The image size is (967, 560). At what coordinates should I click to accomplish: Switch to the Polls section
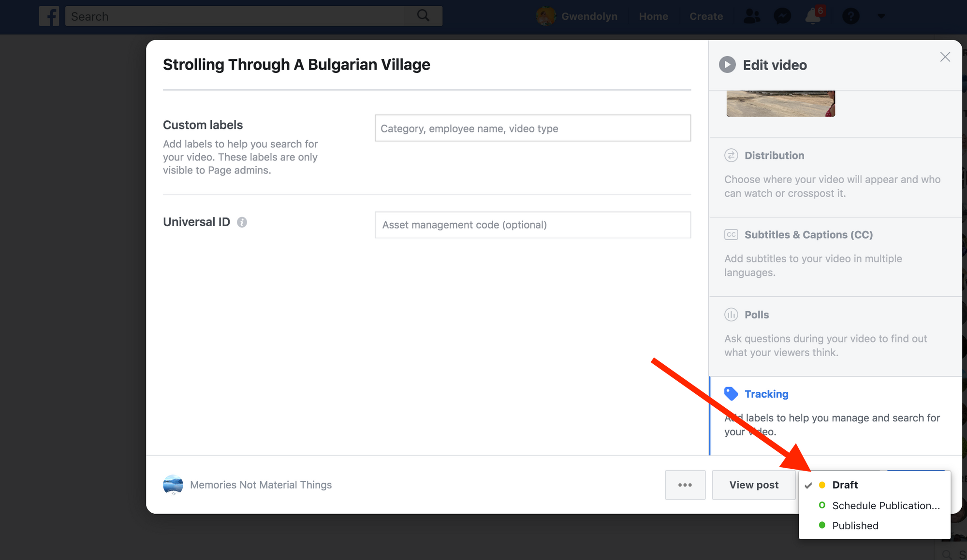756,315
